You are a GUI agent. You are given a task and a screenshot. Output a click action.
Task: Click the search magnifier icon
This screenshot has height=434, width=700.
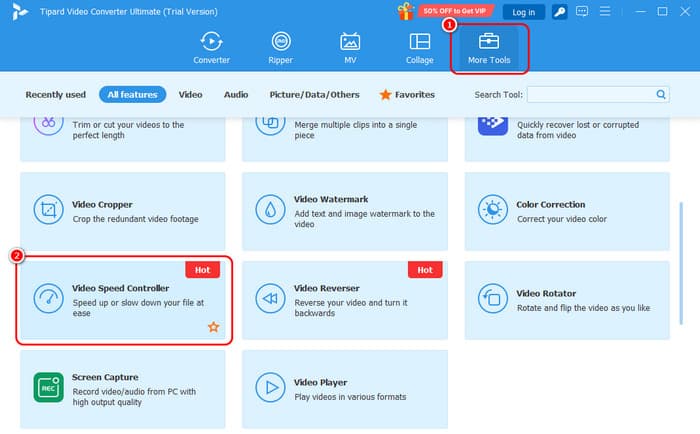(661, 94)
